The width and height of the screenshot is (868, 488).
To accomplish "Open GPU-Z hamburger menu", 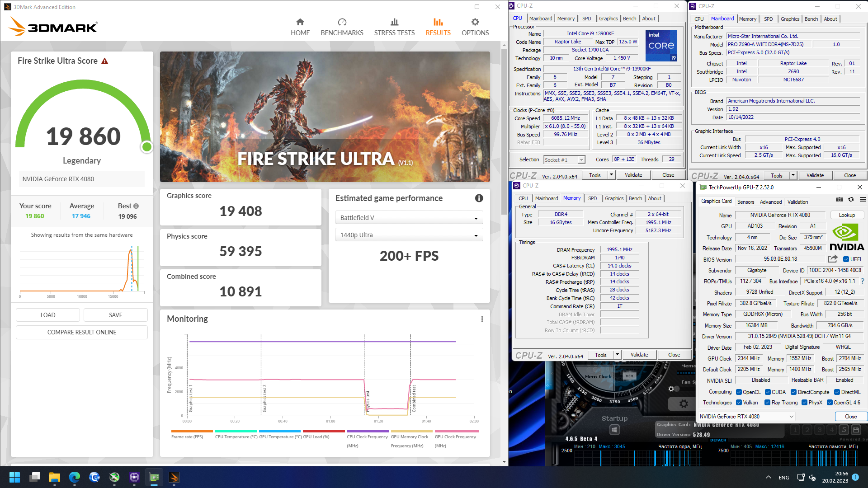I will click(x=863, y=199).
